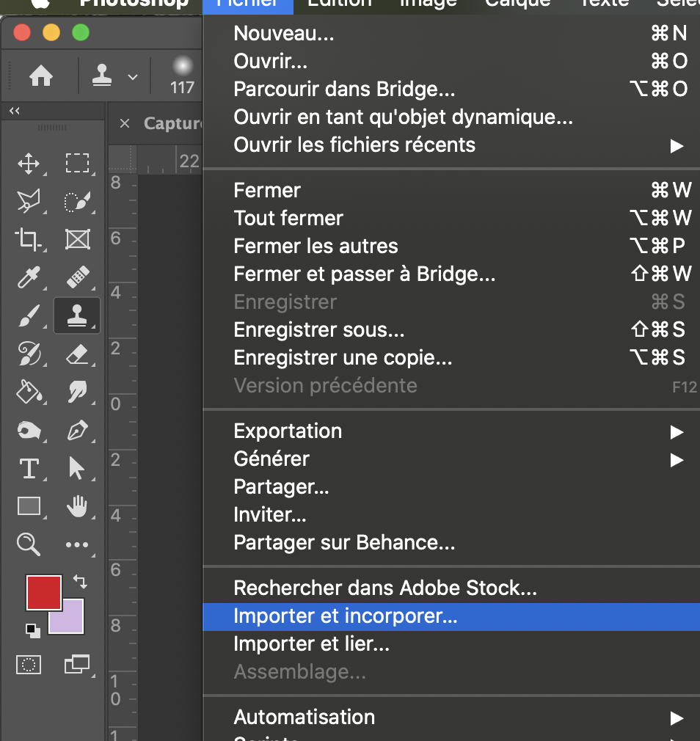The image size is (700, 741).
Task: Choose Fermer from the menu
Action: click(451, 191)
